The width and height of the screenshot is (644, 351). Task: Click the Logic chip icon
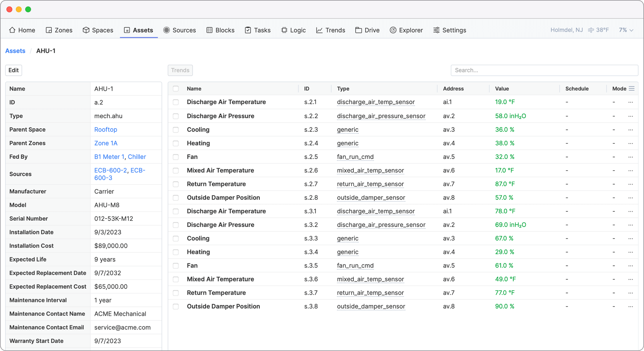point(284,30)
